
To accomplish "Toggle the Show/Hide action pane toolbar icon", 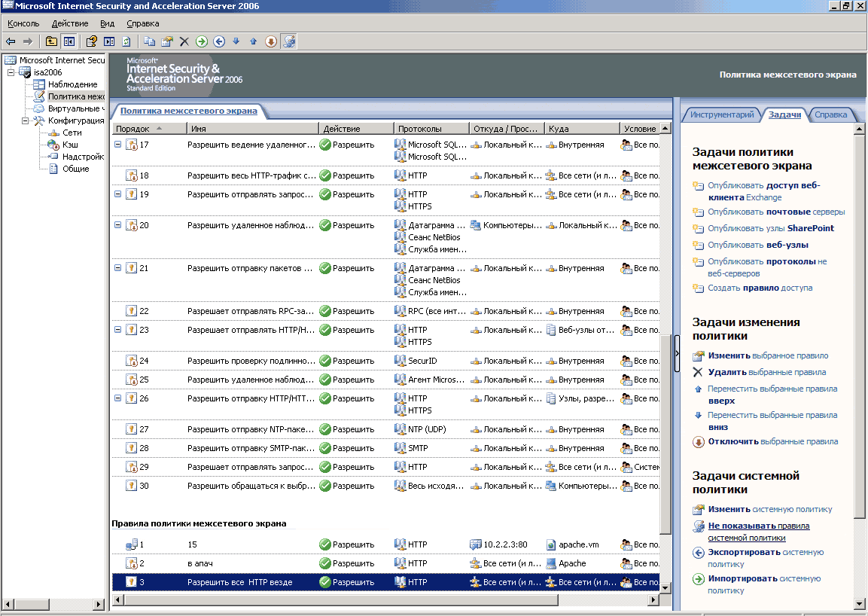I will 109,41.
